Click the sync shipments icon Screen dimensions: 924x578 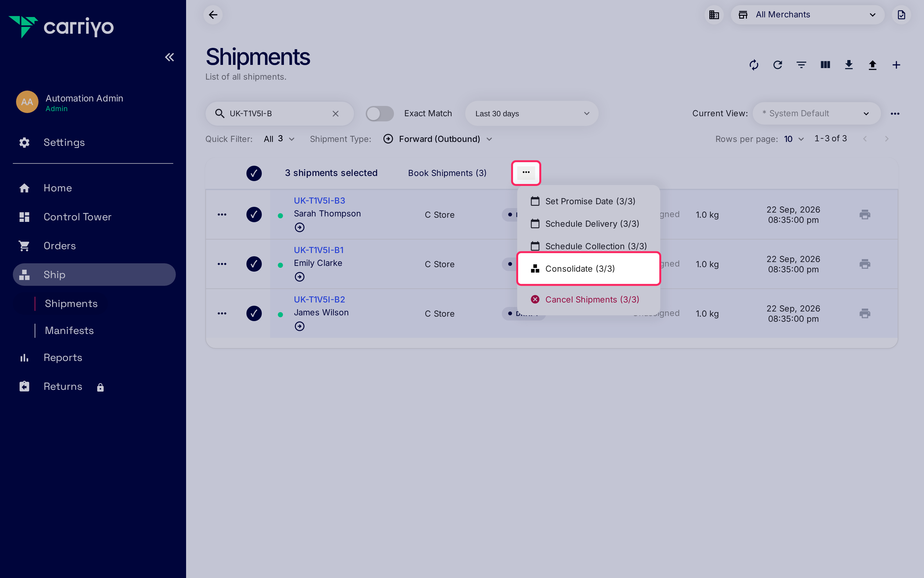coord(754,65)
